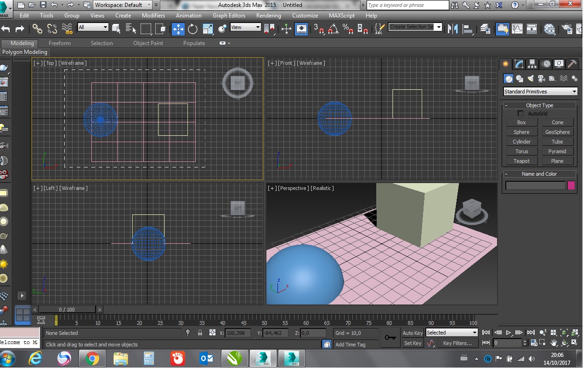Undo the last action in main toolbar
Screen dimensions: 588x368
pos(6,29)
